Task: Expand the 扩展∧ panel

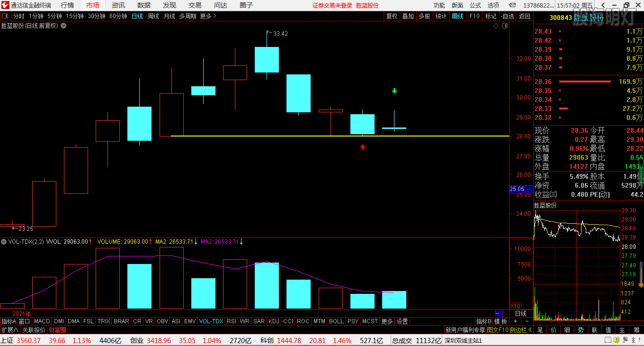Action: tap(9, 330)
